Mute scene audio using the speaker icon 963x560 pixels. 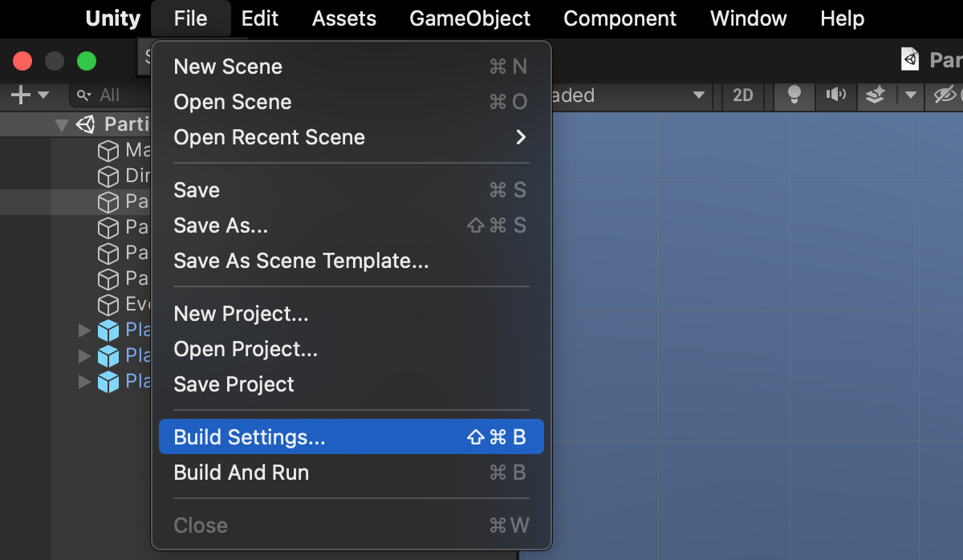[x=836, y=95]
